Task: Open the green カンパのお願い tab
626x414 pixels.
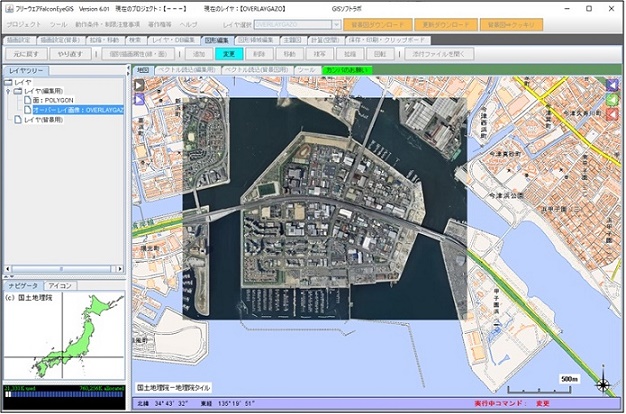Action: [x=347, y=70]
